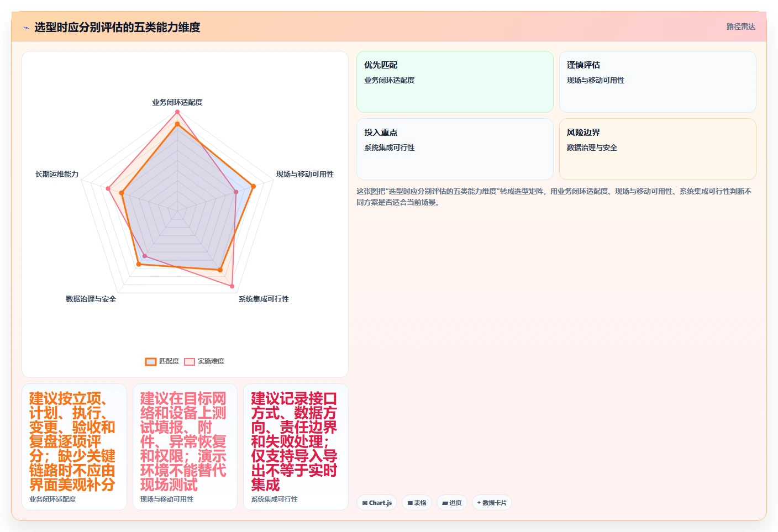Screen dimensions: 778x532
Task: Click the 数据治理与安全 radar axis label
Action: 91,299
